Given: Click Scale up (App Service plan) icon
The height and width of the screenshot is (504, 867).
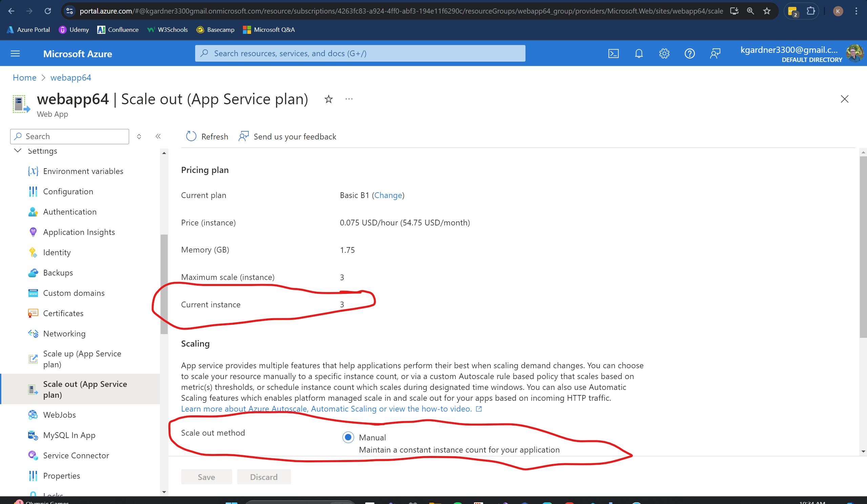Looking at the screenshot, I should coord(33,359).
